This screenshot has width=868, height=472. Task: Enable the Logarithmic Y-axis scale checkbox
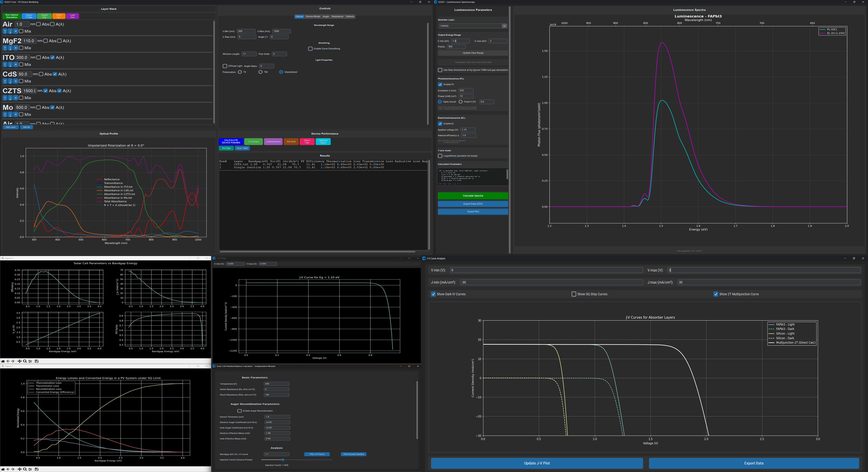pyautogui.click(x=440, y=156)
